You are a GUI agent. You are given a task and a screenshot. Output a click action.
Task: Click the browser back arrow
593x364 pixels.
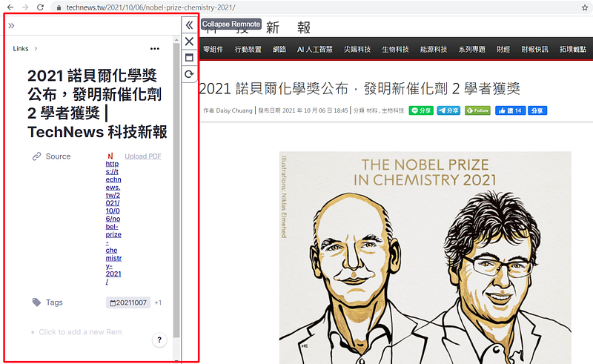[x=10, y=7]
